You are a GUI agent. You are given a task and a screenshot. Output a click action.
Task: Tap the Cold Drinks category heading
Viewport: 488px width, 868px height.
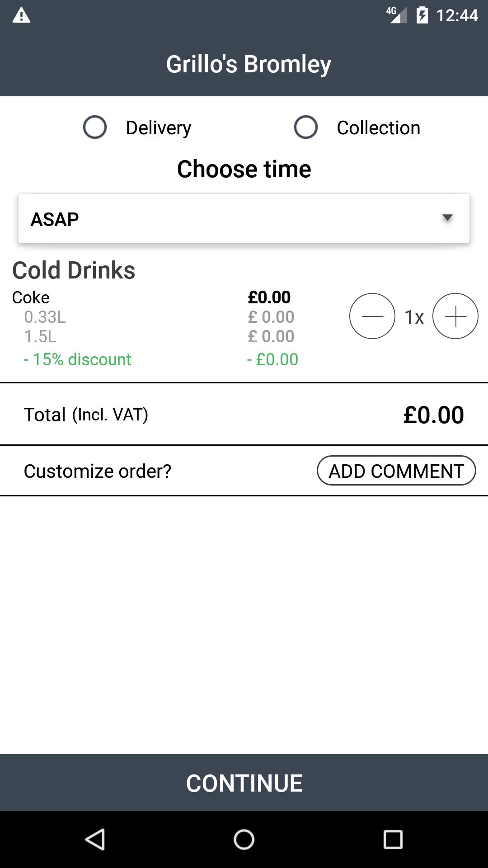[74, 270]
